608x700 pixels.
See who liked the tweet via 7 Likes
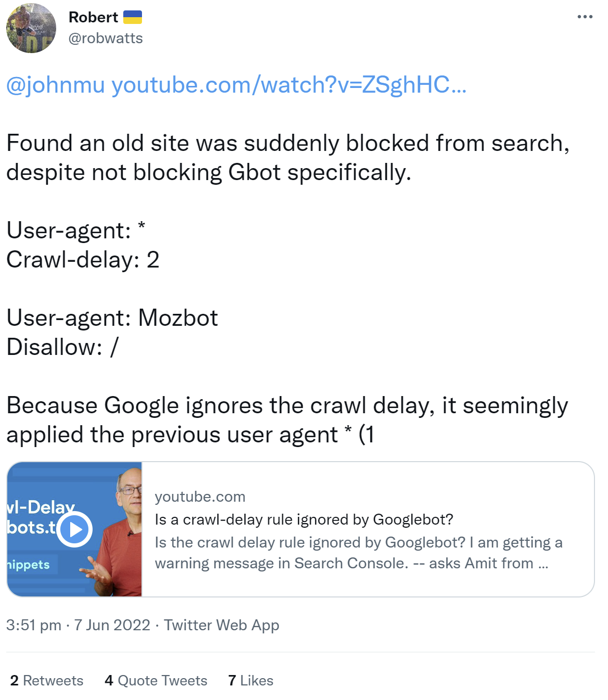click(251, 680)
